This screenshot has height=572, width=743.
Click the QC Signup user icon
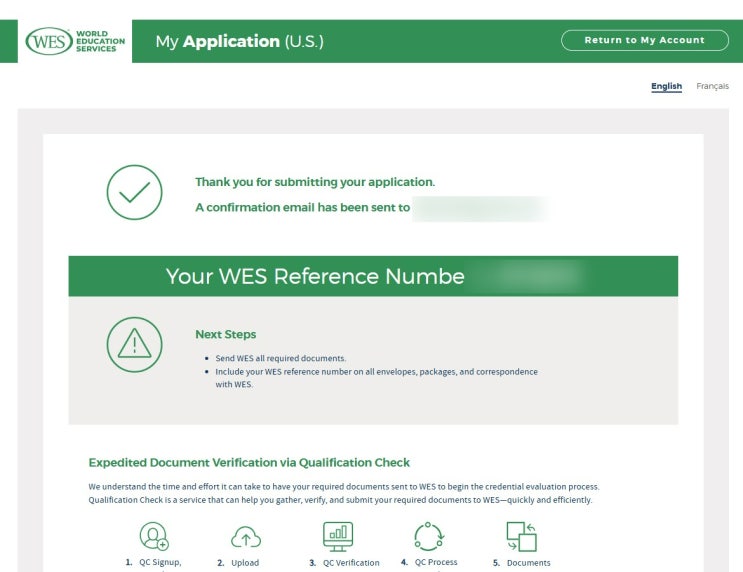tap(154, 536)
